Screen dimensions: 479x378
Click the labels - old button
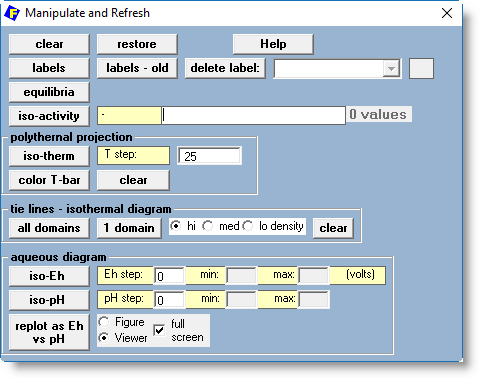pos(137,68)
